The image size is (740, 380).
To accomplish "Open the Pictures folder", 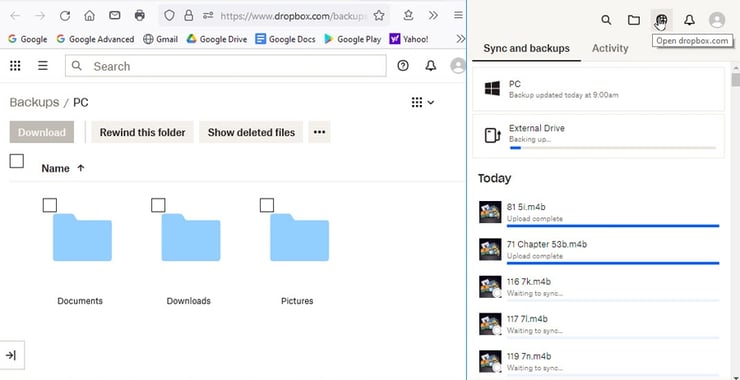I will point(299,237).
